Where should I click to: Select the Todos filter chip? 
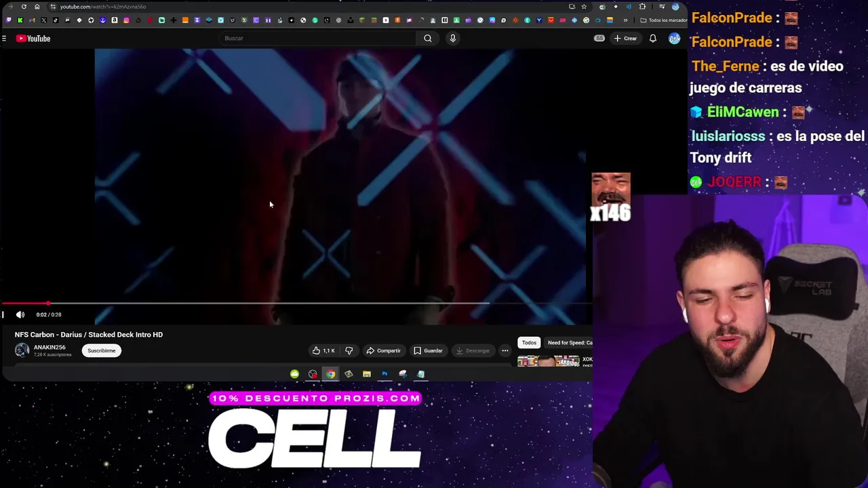[x=529, y=343]
